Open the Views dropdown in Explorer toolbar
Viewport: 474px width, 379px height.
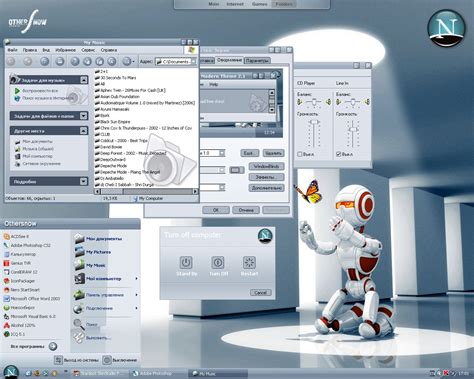[128, 61]
